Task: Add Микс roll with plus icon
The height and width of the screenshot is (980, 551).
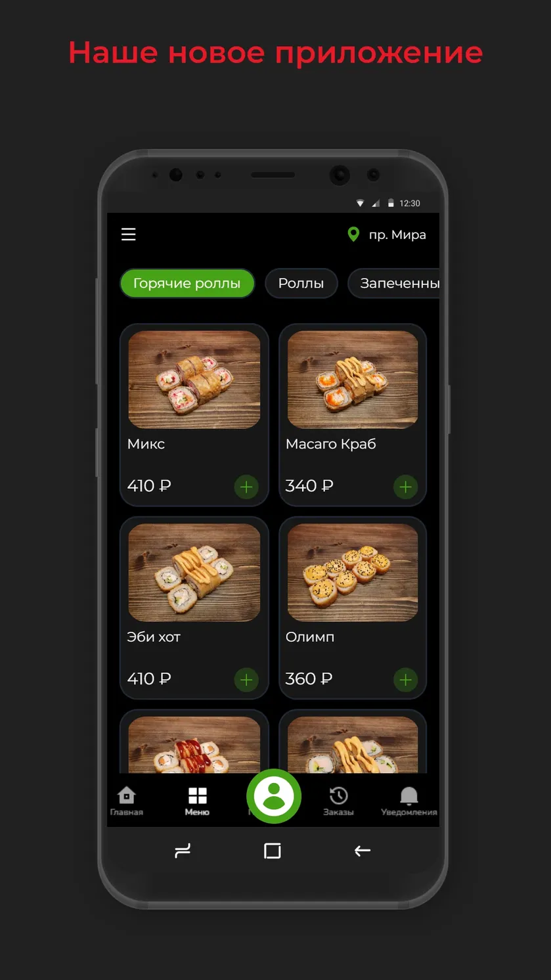Action: point(246,487)
